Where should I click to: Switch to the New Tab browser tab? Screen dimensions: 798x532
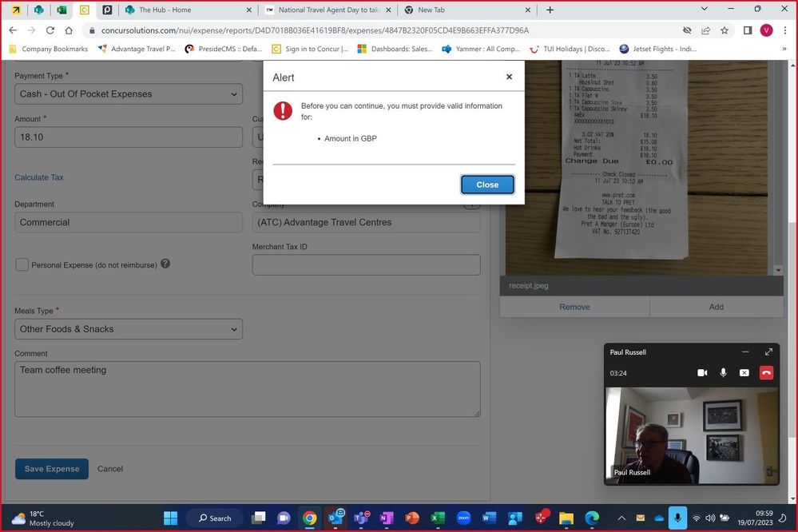(467, 10)
